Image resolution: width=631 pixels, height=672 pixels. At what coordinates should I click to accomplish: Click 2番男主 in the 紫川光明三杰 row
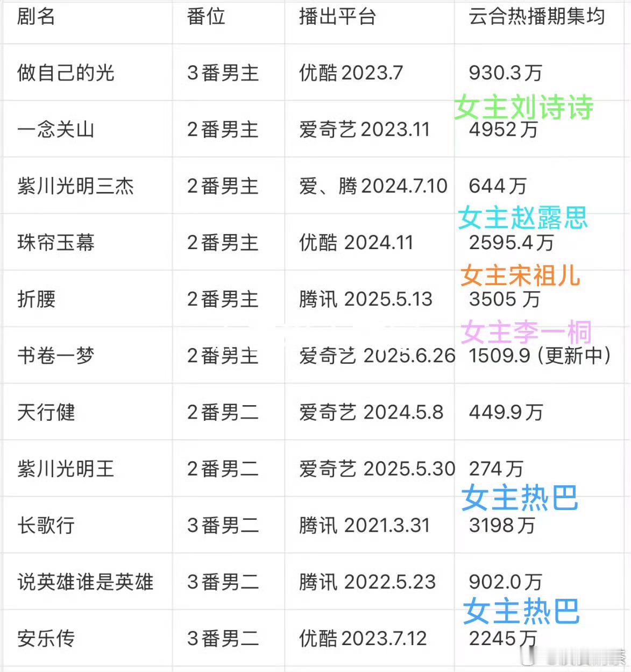click(x=223, y=186)
